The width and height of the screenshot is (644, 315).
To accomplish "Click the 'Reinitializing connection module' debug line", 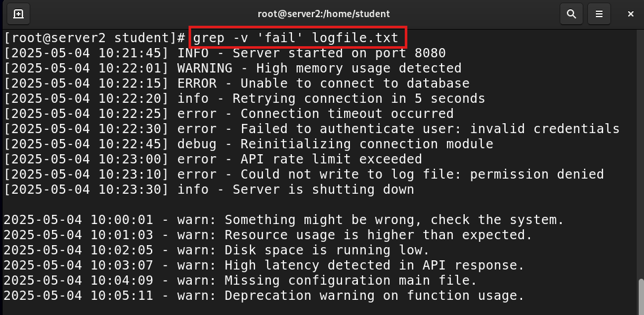I will [x=249, y=144].
